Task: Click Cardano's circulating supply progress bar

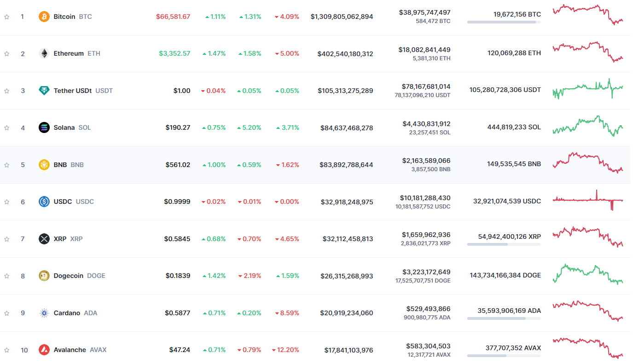Action: (x=504, y=318)
